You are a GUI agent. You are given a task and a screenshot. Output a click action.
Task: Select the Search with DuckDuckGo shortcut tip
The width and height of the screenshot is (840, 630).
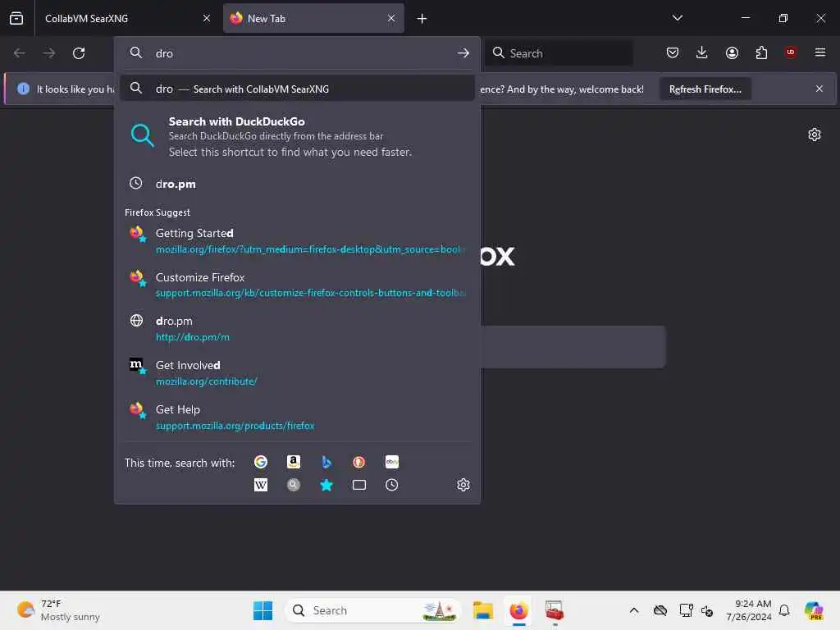coord(297,137)
